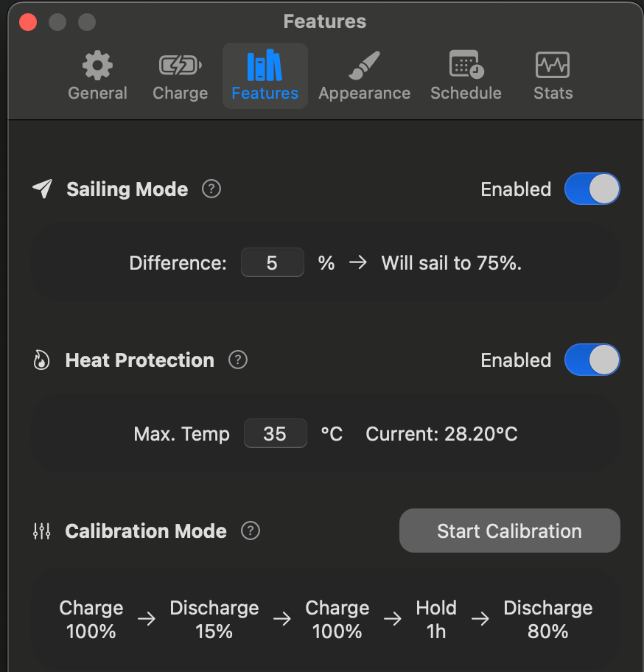The height and width of the screenshot is (672, 644).
Task: Open the Charge battery icon tab
Action: (x=180, y=66)
